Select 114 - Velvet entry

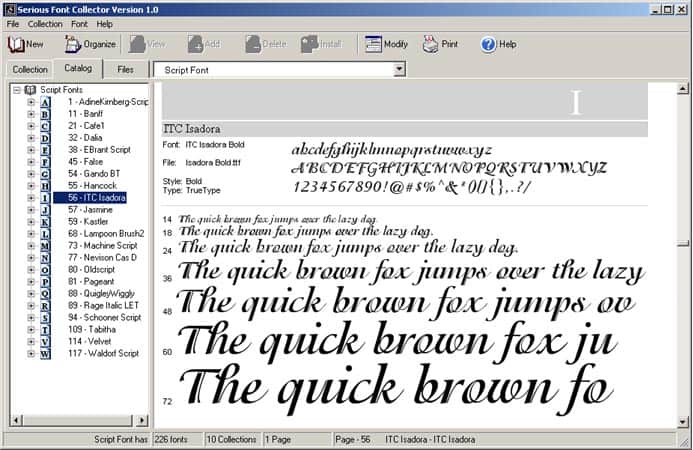pyautogui.click(x=90, y=341)
